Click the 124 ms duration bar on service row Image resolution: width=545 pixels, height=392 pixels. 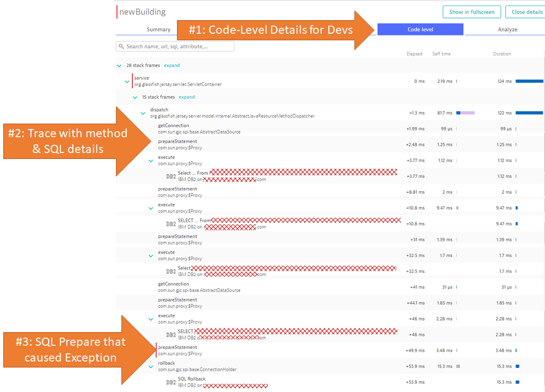click(529, 81)
